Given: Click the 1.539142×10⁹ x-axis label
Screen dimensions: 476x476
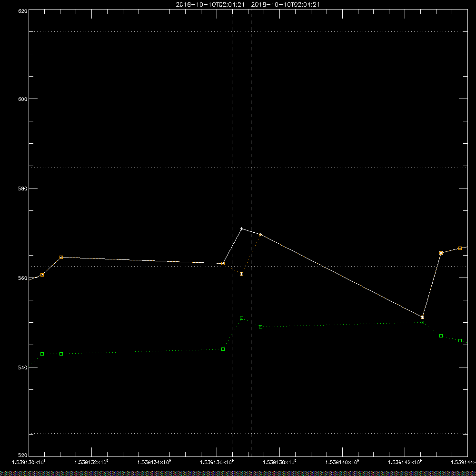Looking at the screenshot, I should click(405, 462).
